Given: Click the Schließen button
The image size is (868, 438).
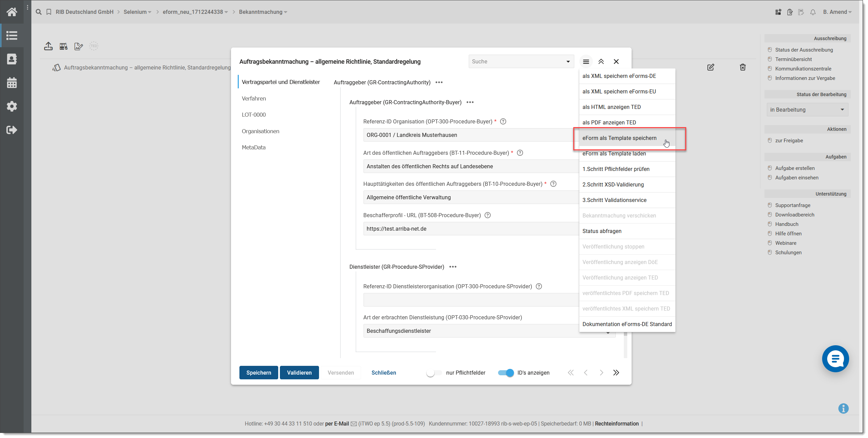Looking at the screenshot, I should point(384,373).
